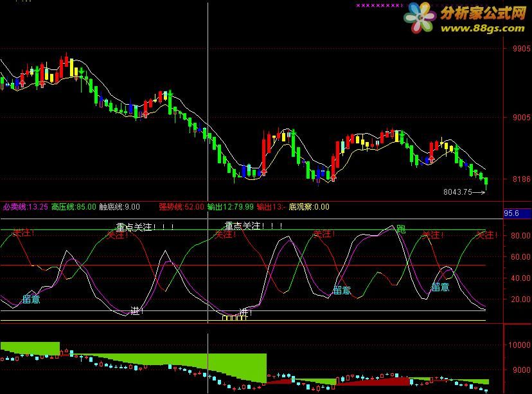
Task: Click the 8043.75 latest price label
Action: (457, 192)
